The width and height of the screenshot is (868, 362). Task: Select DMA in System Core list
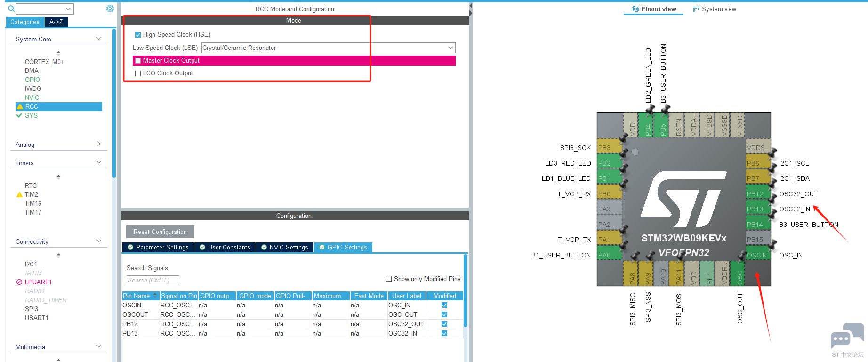pyautogui.click(x=32, y=71)
